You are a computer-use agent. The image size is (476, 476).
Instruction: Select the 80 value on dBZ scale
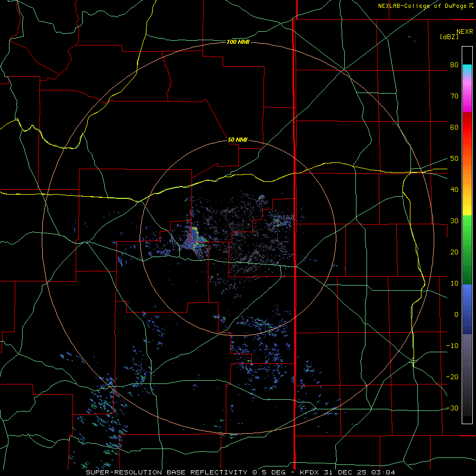[x=454, y=65]
